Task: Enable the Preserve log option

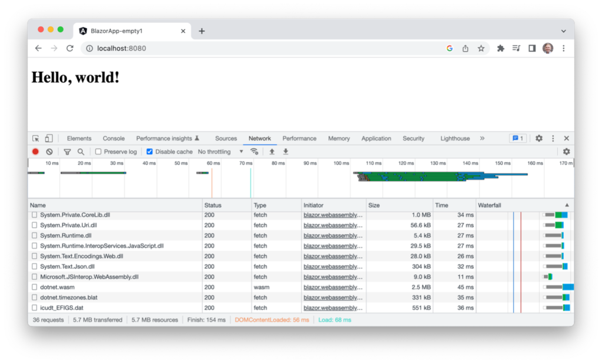Action: click(98, 151)
